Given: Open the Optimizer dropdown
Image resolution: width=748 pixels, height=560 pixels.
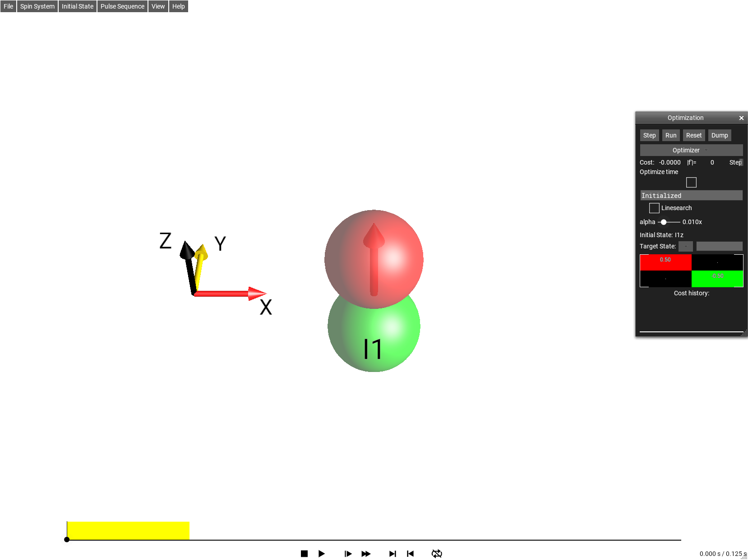Looking at the screenshot, I should point(691,150).
